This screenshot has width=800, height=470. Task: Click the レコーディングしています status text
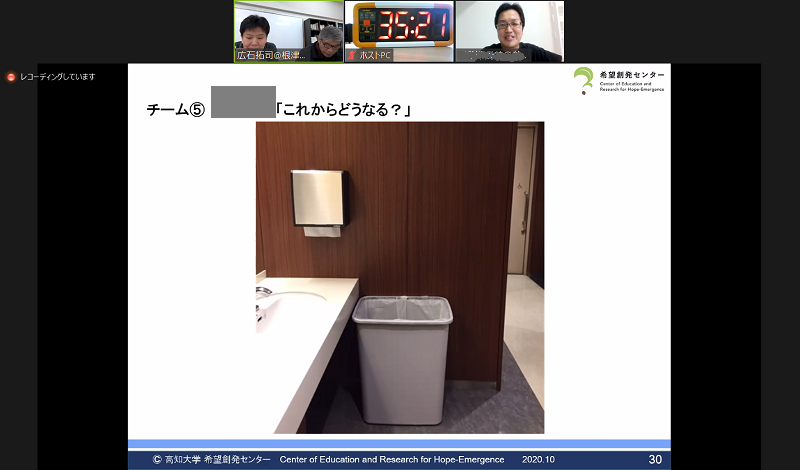coord(58,77)
